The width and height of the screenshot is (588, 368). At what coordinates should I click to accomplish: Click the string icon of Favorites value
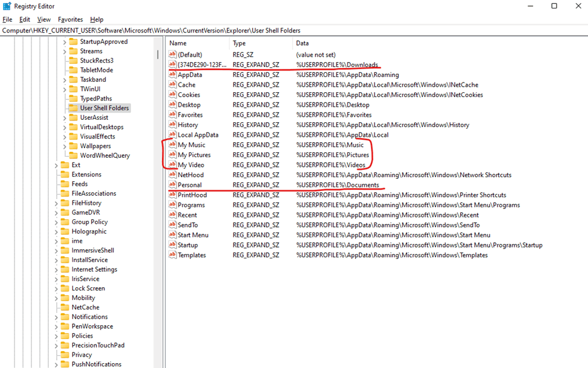(172, 114)
